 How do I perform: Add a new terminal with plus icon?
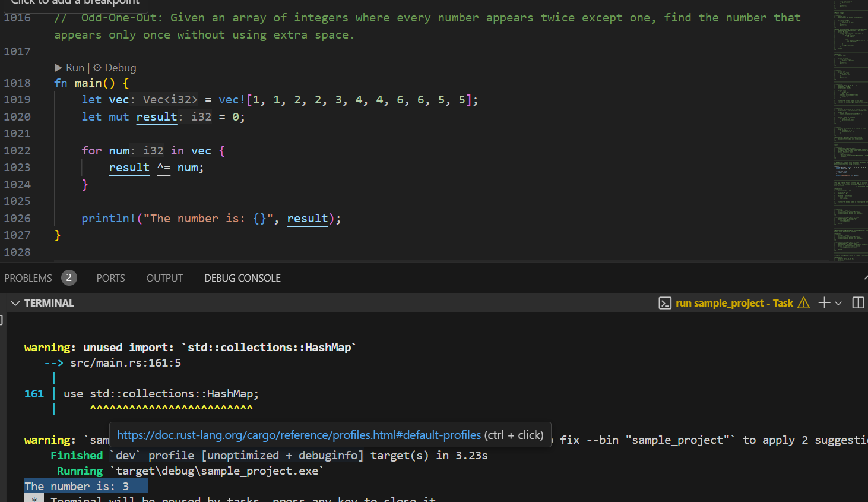(823, 303)
